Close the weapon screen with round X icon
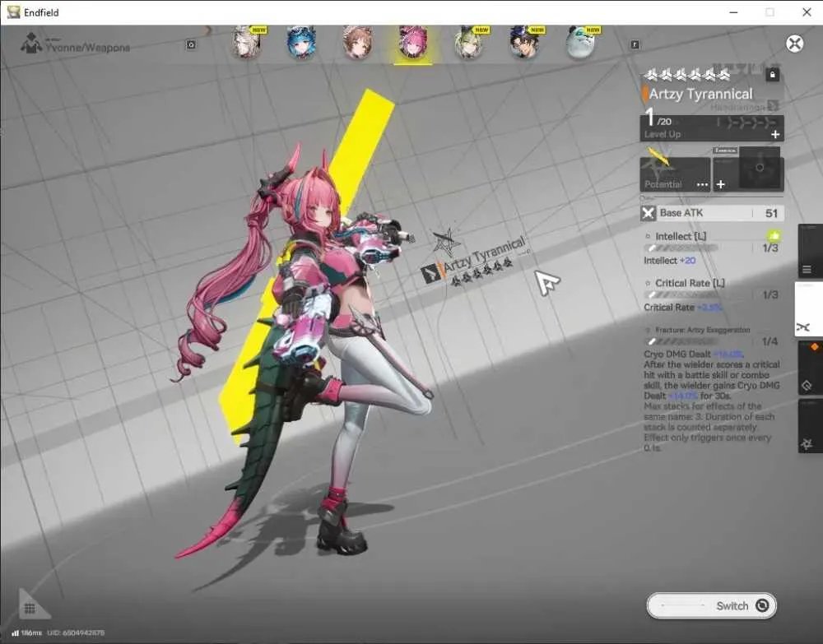Screen dimensions: 823x644 [795, 44]
